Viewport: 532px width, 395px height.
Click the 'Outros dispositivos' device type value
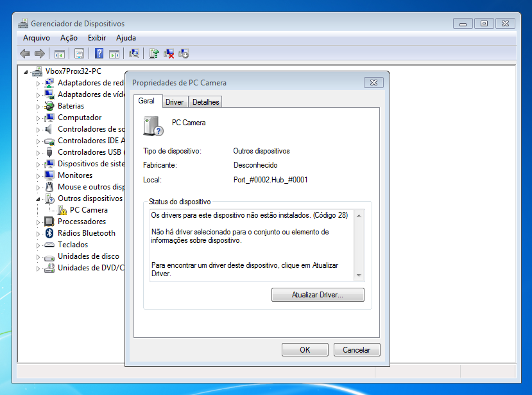coord(262,151)
